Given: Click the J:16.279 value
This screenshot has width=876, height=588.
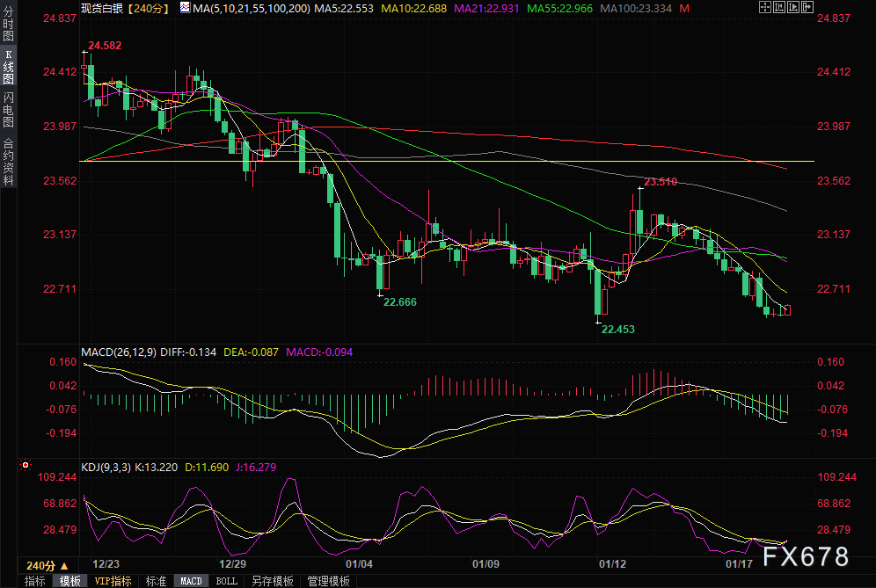Looking at the screenshot, I should pos(256,468).
